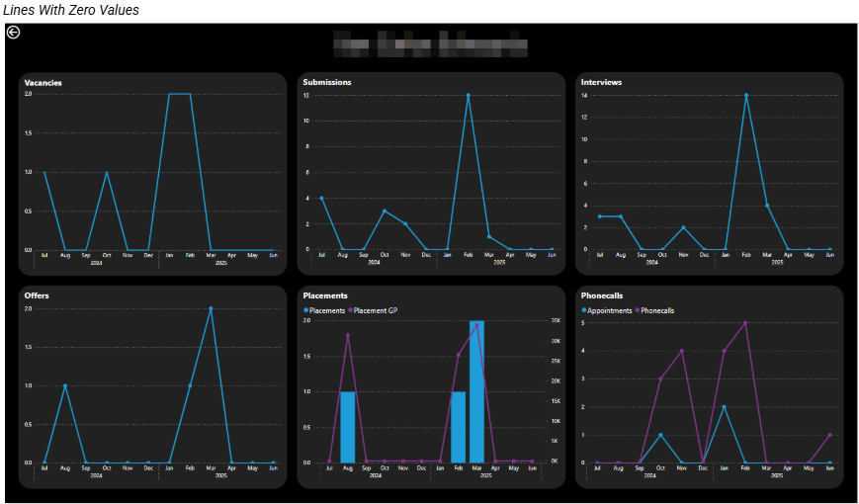859x504 pixels.
Task: Click the Appointments legend entry
Action: pos(607,310)
